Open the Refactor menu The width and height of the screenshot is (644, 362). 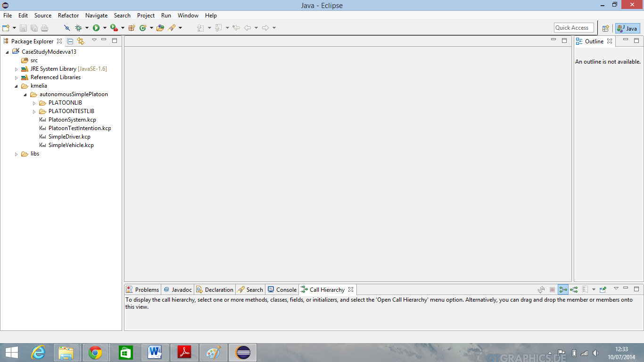click(x=68, y=16)
